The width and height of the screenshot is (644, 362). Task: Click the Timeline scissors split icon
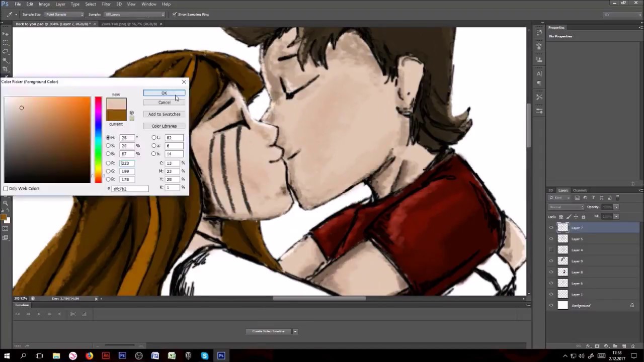coord(72,314)
